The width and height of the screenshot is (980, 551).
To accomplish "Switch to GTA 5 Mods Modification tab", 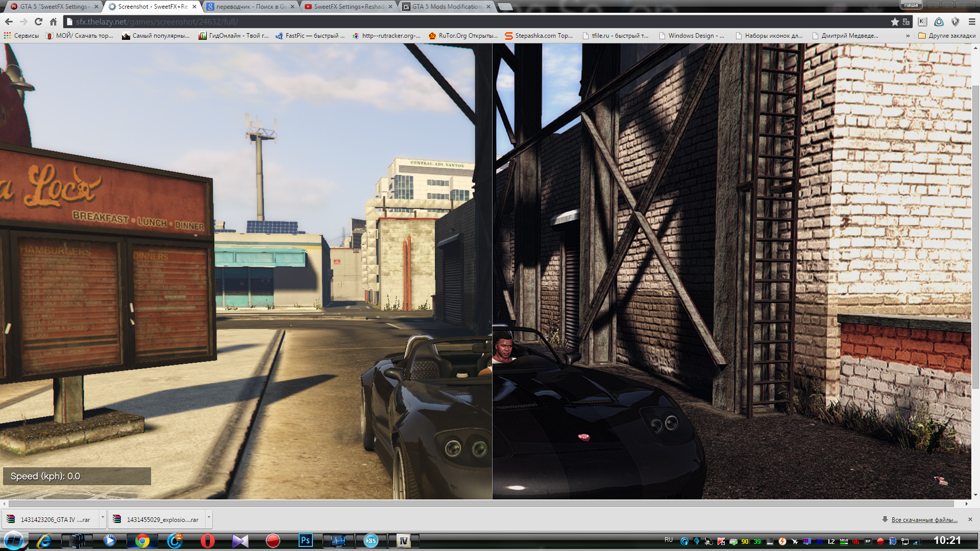I will coord(446,7).
